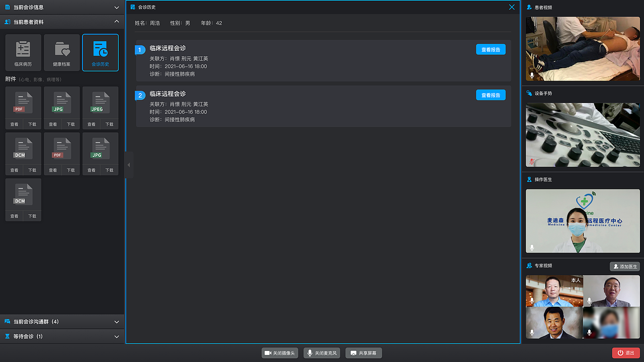Click the diagnosis text 间接性肺疾病 in record 1
Image resolution: width=644 pixels, height=362 pixels.
180,74
